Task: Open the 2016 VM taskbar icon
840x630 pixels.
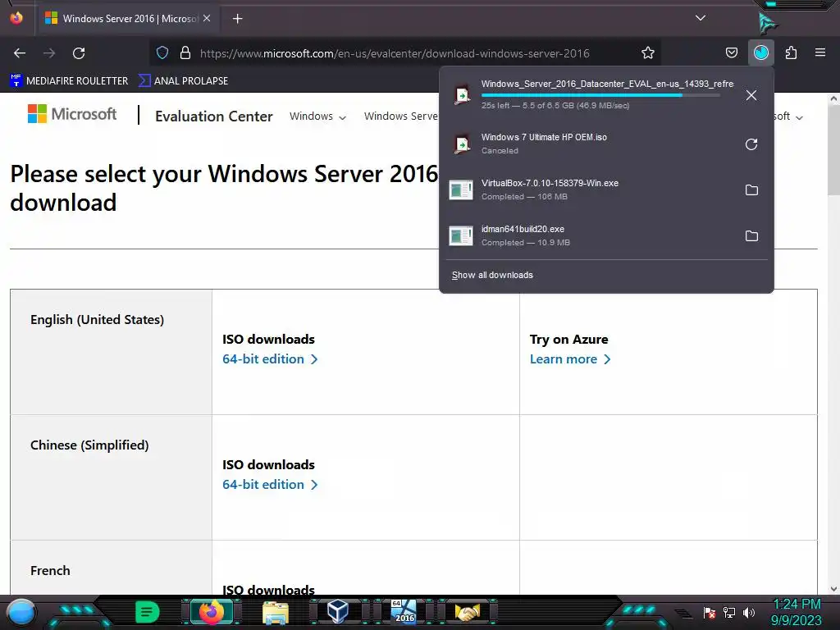Action: [403, 611]
